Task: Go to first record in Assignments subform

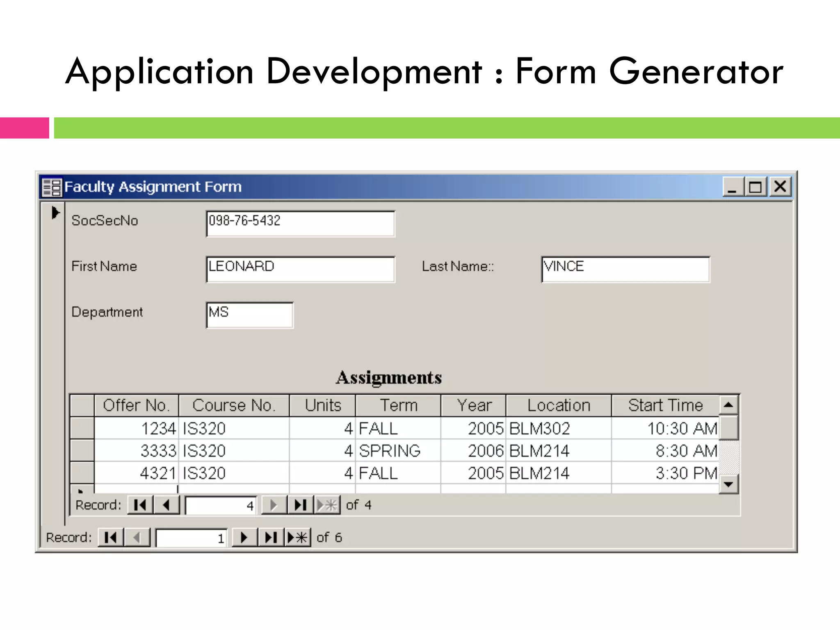Action: click(140, 505)
